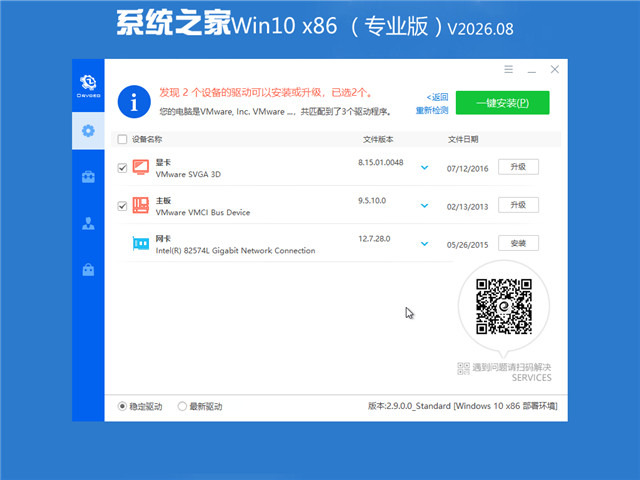Screen dimensions: 640x480
Task: Click the display card icon for VMware SVGA 3D
Action: pos(141,167)
